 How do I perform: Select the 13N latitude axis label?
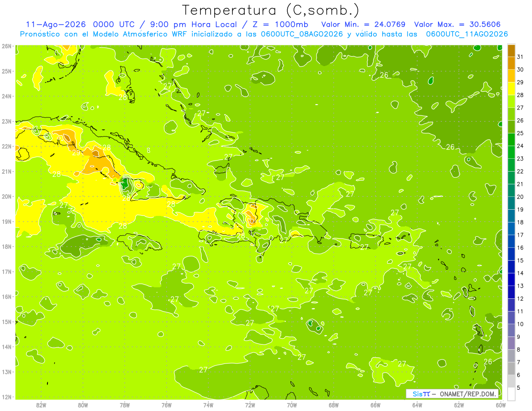click(x=7, y=372)
